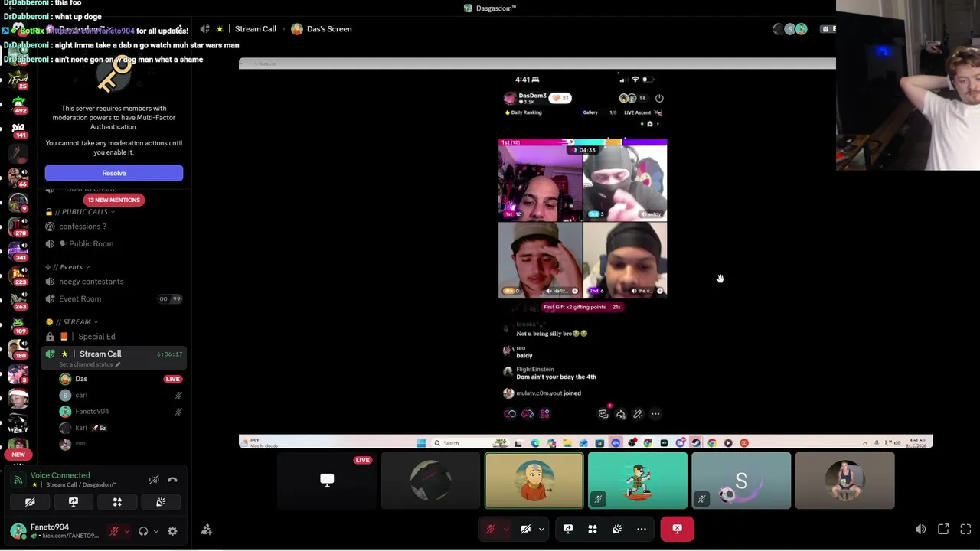Viewport: 980px width, 551px height.
Task: Click the invite people icon
Action: 206,530
